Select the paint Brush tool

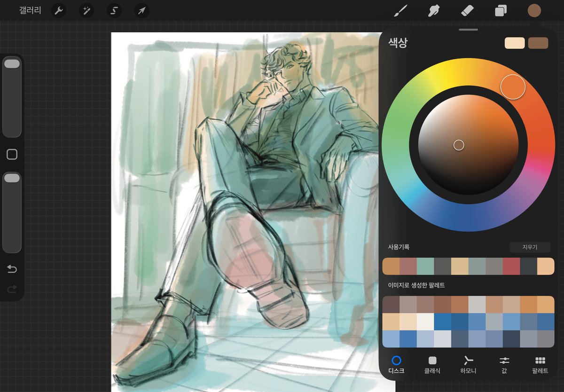(400, 10)
